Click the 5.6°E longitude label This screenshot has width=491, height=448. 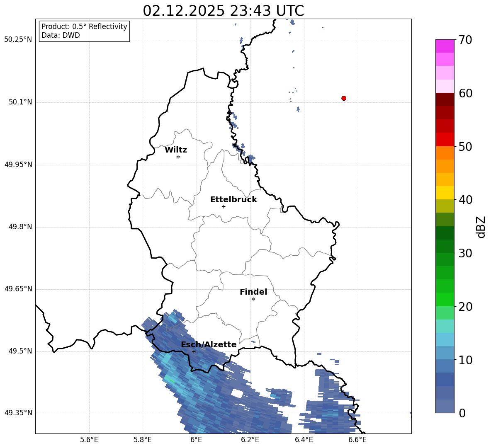[89, 440]
